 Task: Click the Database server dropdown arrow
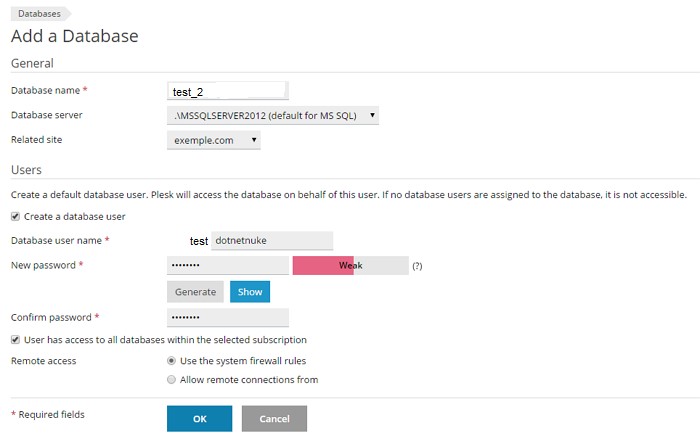point(372,115)
